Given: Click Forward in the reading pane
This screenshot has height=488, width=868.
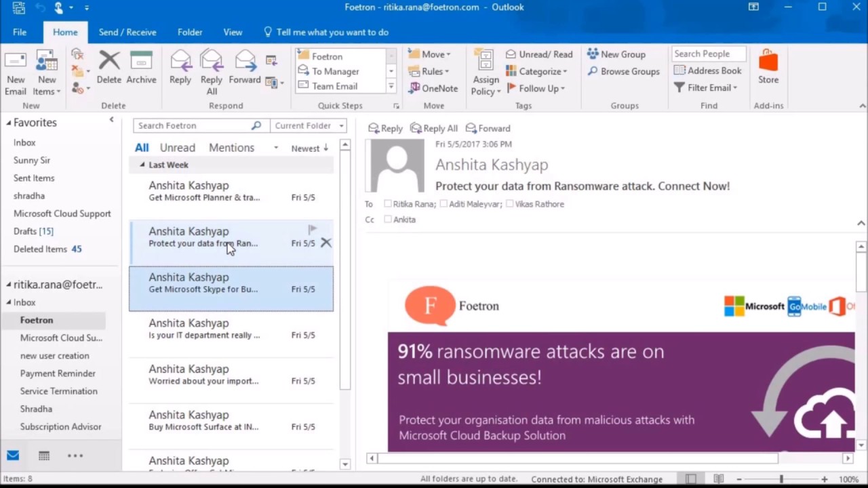Looking at the screenshot, I should [x=488, y=128].
